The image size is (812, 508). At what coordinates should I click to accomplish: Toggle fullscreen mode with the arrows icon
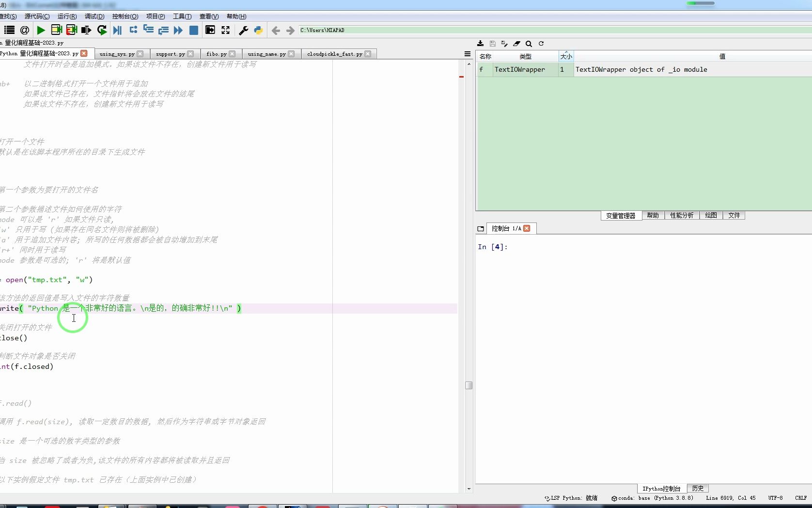[225, 30]
